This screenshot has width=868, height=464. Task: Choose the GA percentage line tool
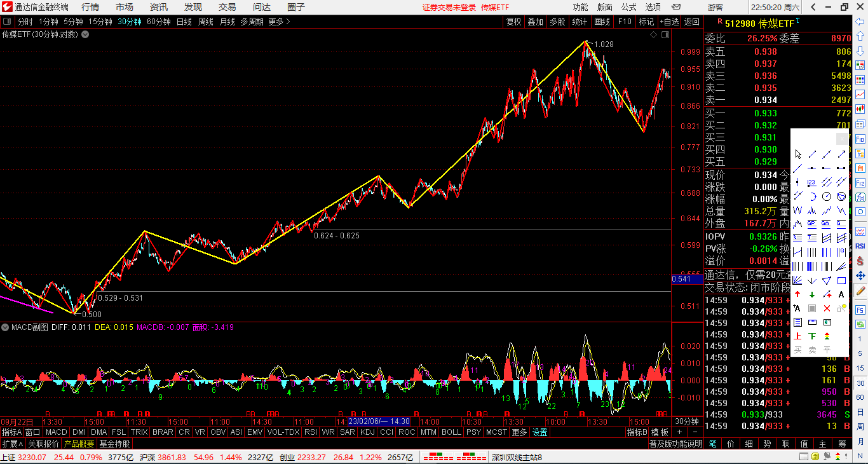click(x=827, y=224)
